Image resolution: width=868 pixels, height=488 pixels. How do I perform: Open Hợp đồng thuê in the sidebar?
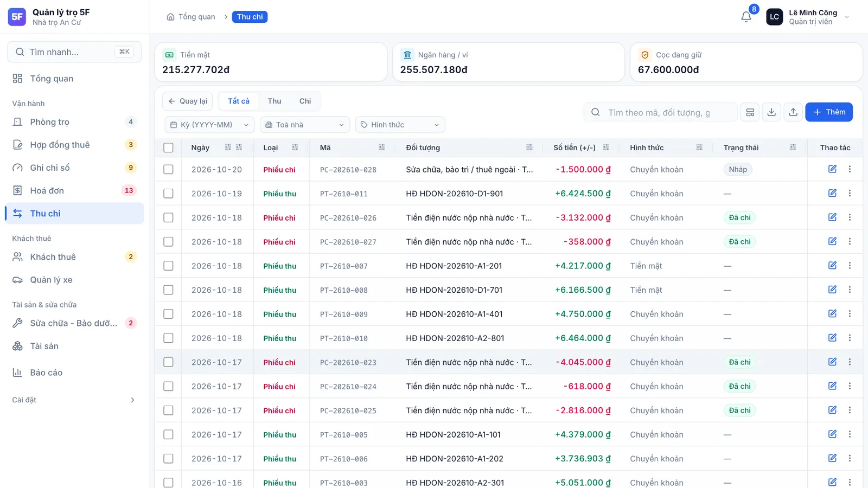click(74, 145)
